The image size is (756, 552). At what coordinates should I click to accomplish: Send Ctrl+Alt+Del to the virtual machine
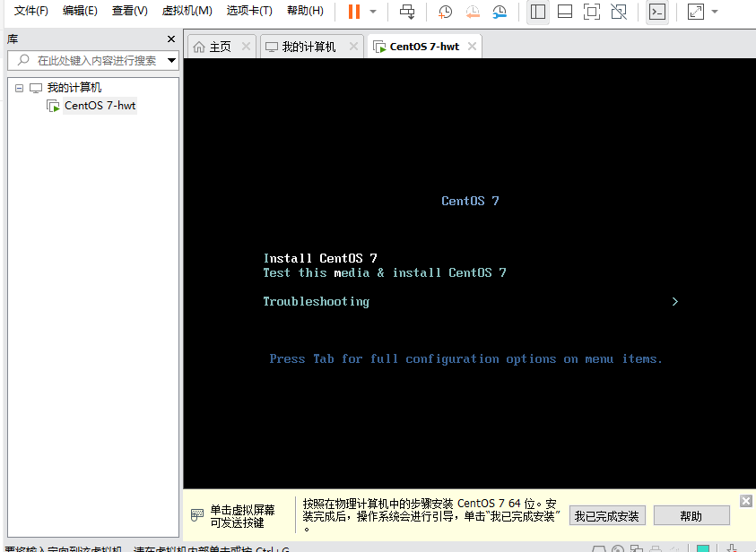407,12
